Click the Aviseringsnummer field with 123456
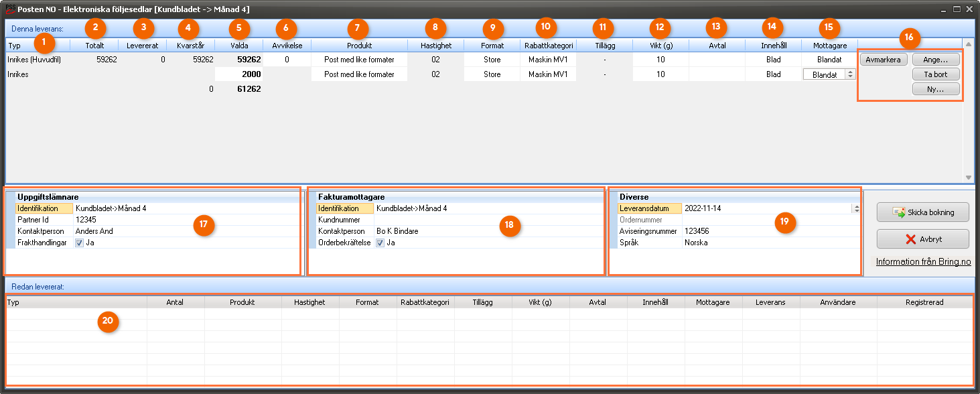The image size is (980, 394). click(x=771, y=231)
